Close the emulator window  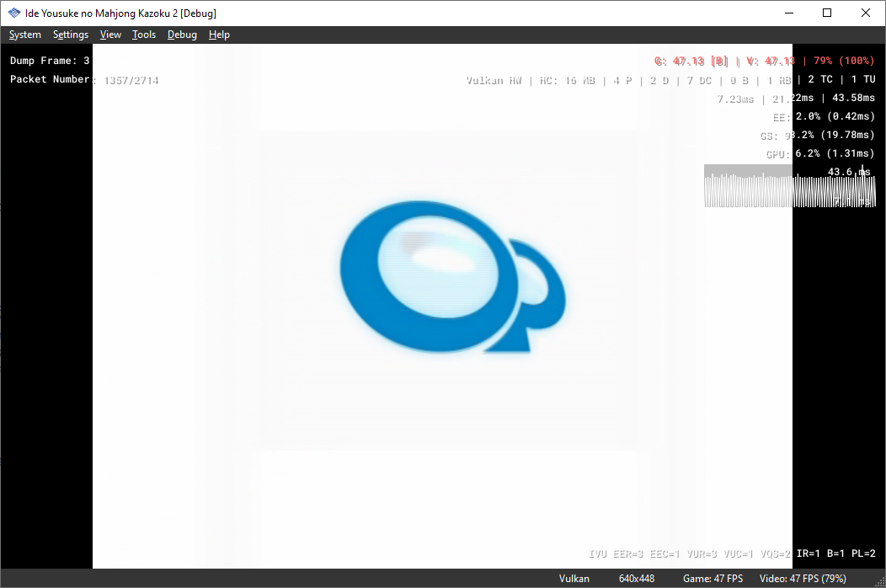865,13
